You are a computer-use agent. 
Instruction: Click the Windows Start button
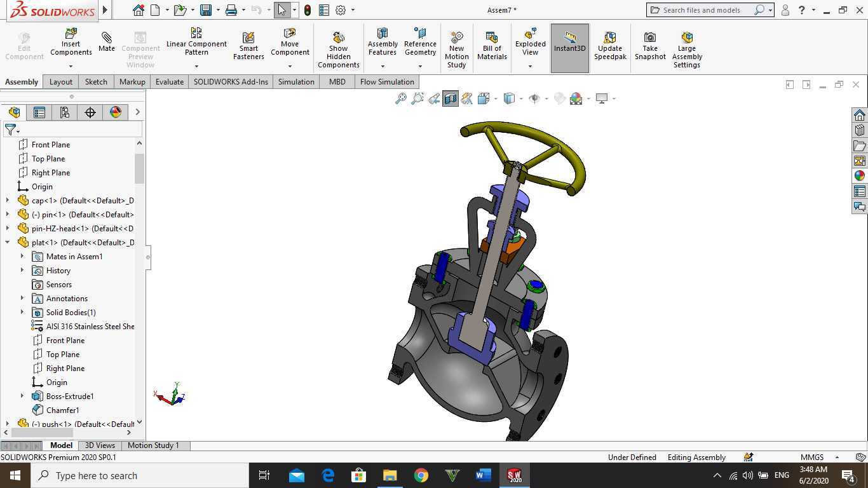[15, 475]
